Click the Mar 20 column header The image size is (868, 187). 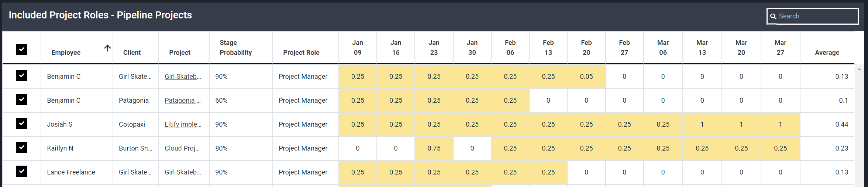tap(741, 47)
